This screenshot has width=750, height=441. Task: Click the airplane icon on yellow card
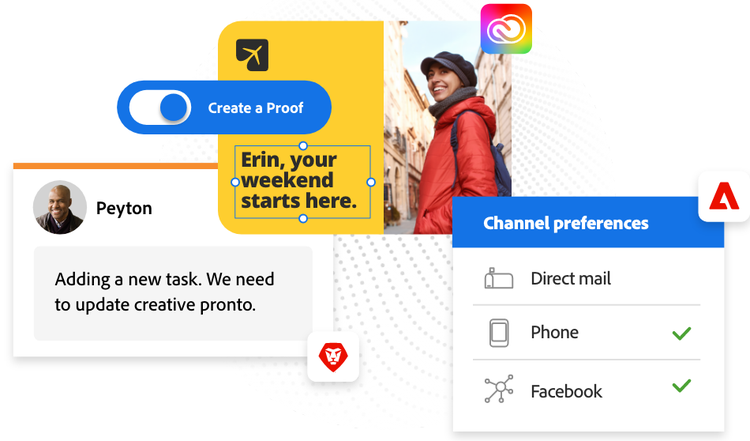click(252, 56)
